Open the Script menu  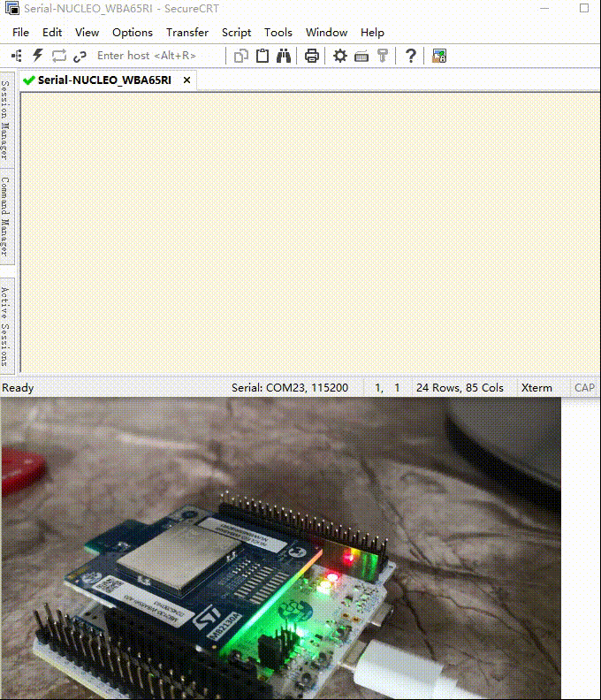[236, 32]
